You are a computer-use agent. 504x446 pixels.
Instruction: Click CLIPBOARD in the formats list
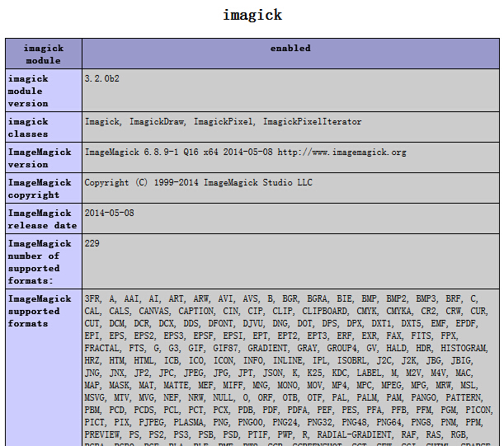[324, 311]
